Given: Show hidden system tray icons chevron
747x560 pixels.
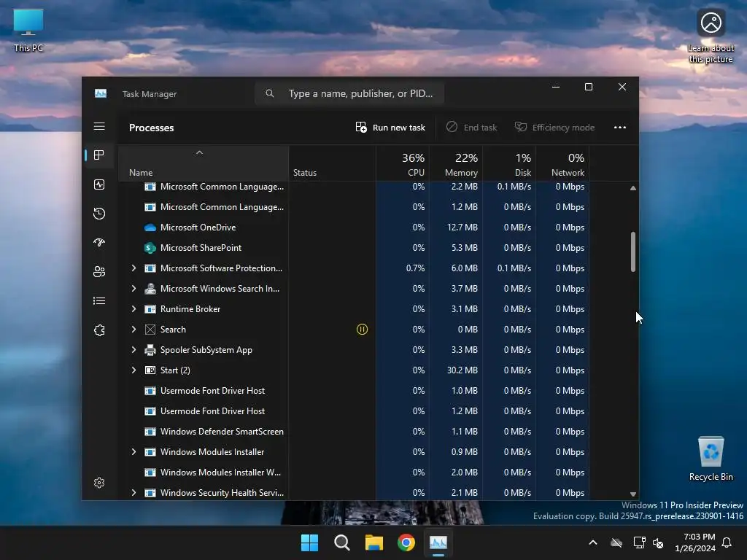Looking at the screenshot, I should (x=593, y=542).
